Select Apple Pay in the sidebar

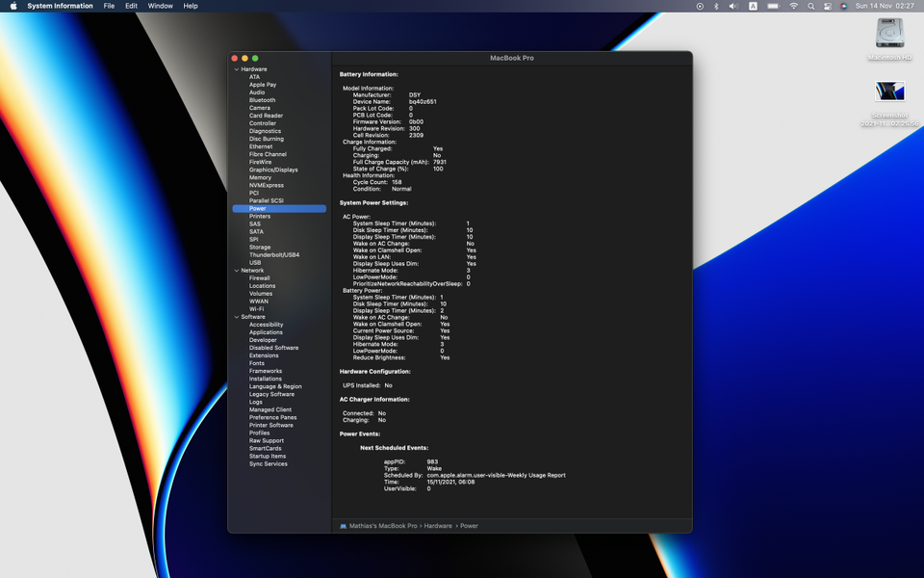[x=262, y=85]
